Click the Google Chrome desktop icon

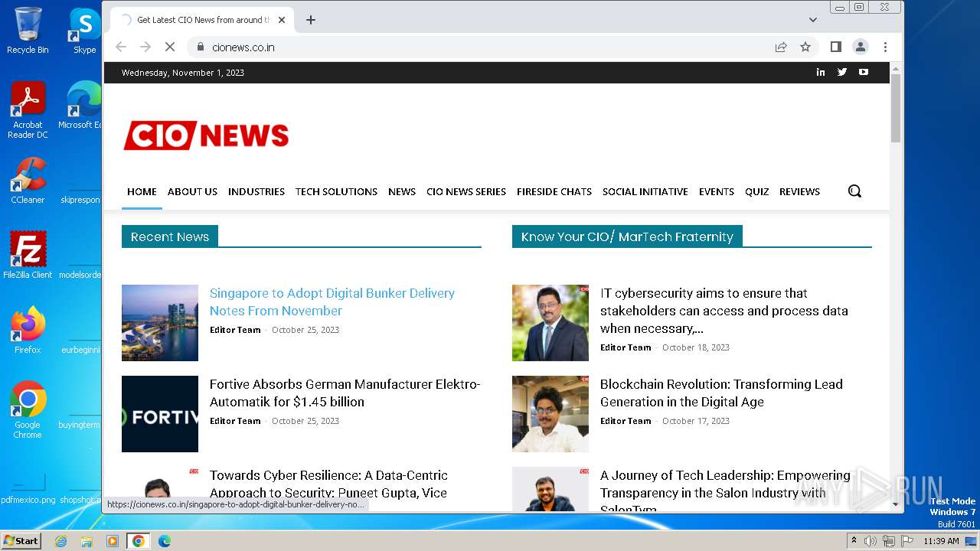click(x=28, y=410)
